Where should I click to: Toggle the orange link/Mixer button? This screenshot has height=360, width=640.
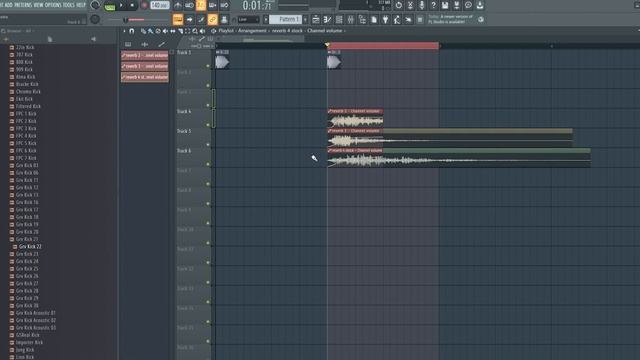pos(212,19)
